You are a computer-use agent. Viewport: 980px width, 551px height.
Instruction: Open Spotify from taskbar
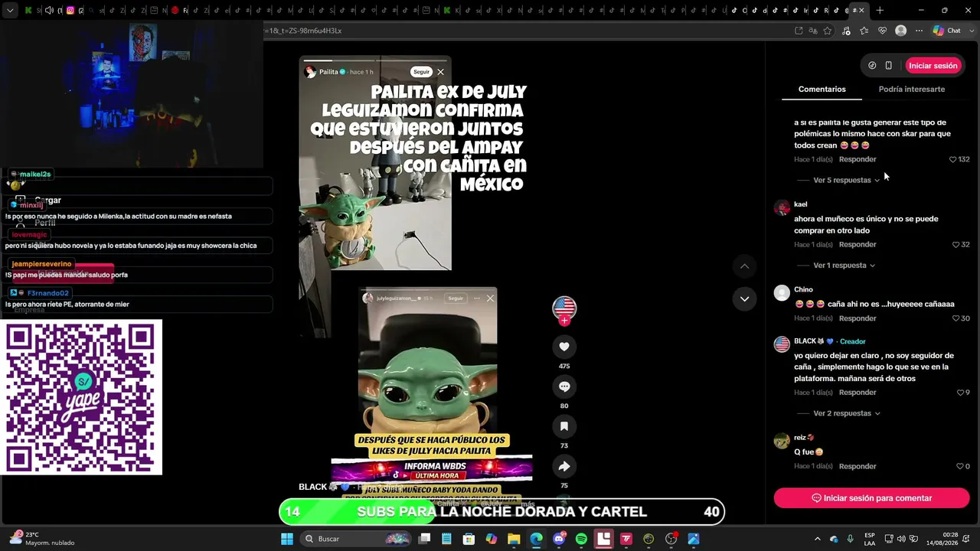coord(581,539)
